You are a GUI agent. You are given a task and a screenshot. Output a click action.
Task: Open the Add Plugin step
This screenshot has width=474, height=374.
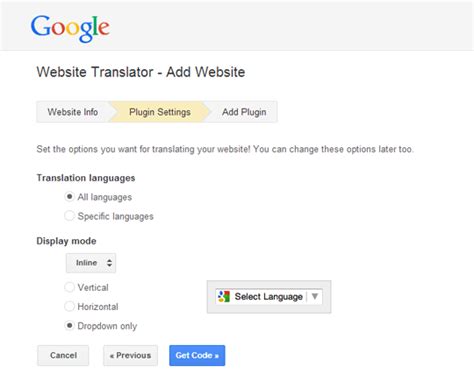click(x=244, y=112)
